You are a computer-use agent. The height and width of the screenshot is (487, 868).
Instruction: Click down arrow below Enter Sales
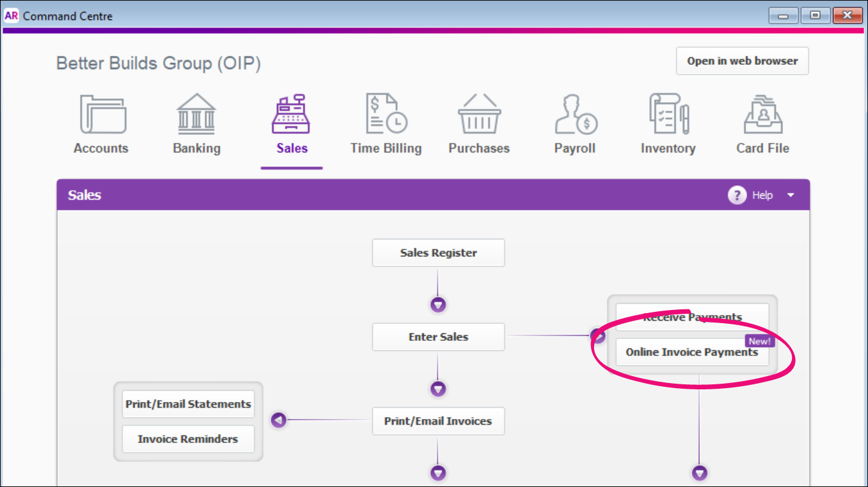coord(439,389)
